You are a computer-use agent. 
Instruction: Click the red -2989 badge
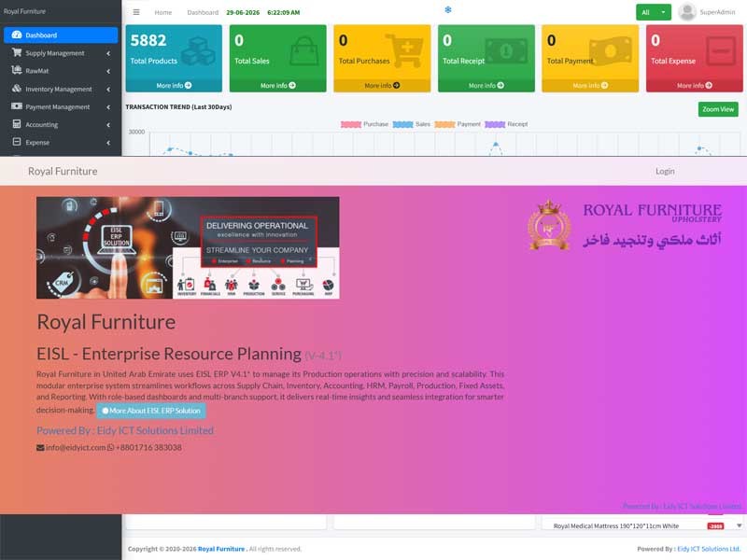pos(715,526)
